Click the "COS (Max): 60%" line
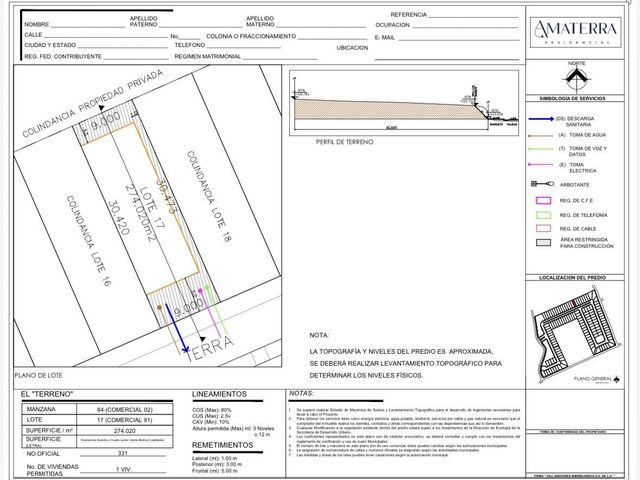This screenshot has height=480, width=640. [x=212, y=410]
